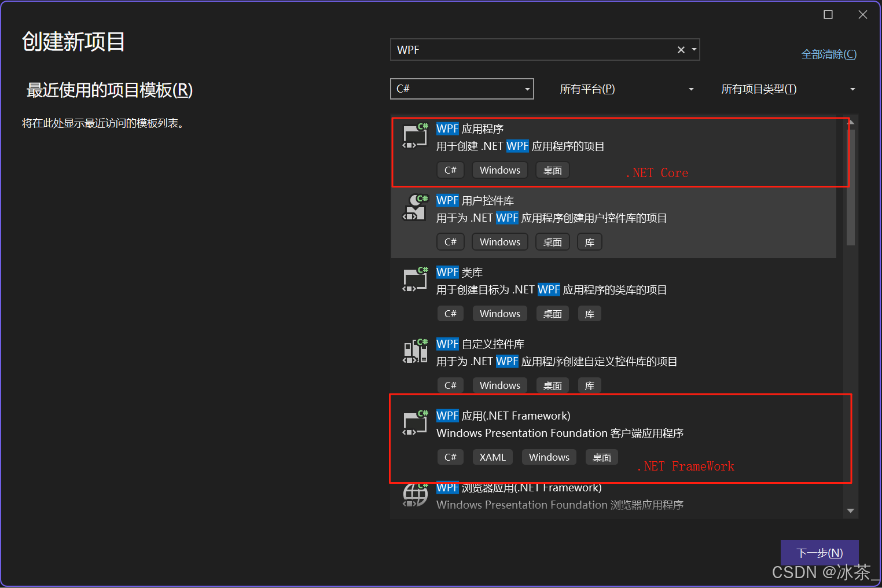The width and height of the screenshot is (882, 588).
Task: Select the WPF 自定义控件库 template icon
Action: tap(415, 351)
